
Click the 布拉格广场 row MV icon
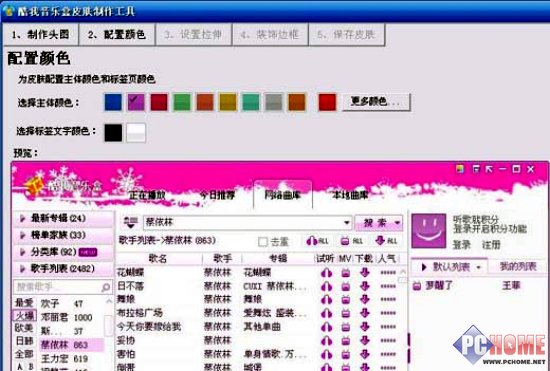click(x=346, y=313)
